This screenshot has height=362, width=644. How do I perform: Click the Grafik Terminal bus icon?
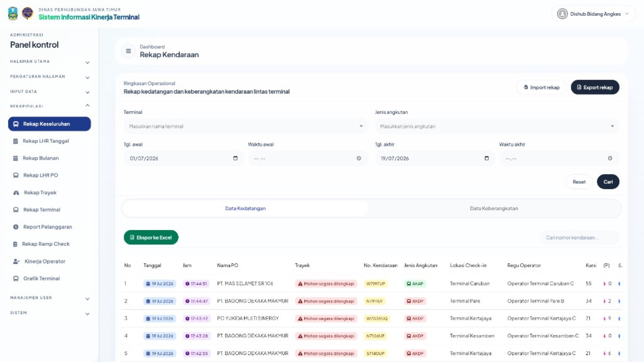pos(16,278)
